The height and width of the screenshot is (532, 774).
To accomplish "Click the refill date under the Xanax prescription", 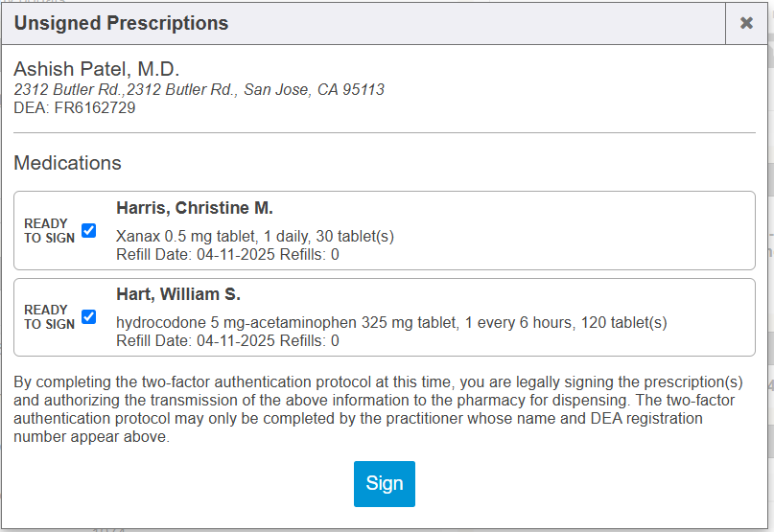I will [227, 255].
